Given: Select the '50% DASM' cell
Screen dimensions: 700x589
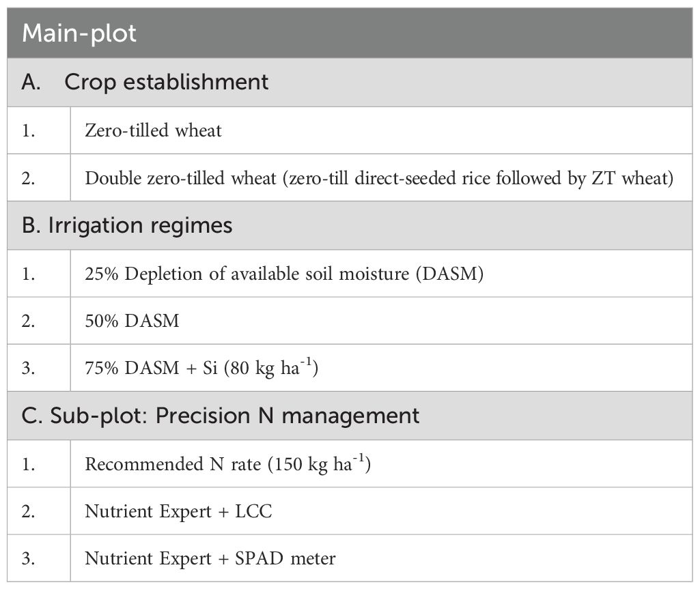Looking at the screenshot, I should (x=132, y=321).
